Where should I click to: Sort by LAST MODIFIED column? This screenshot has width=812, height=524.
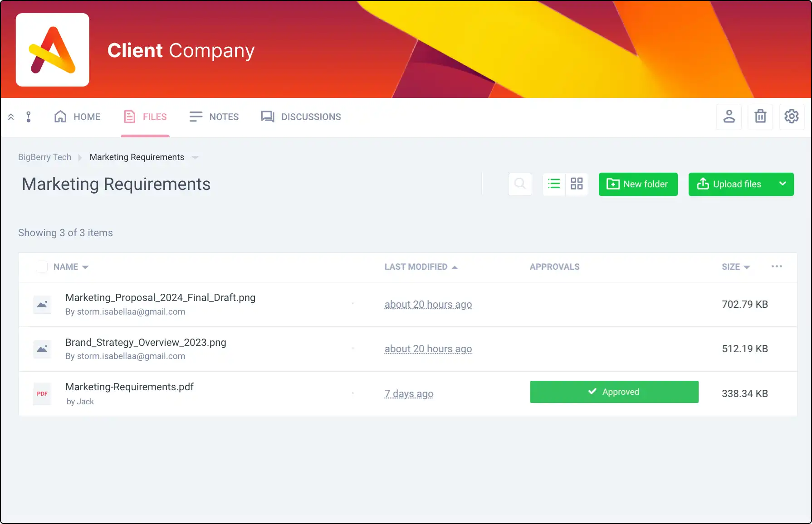(x=421, y=267)
